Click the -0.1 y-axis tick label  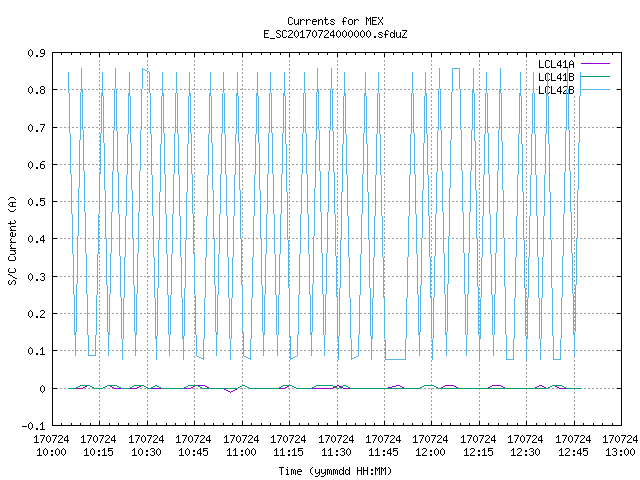[33, 426]
